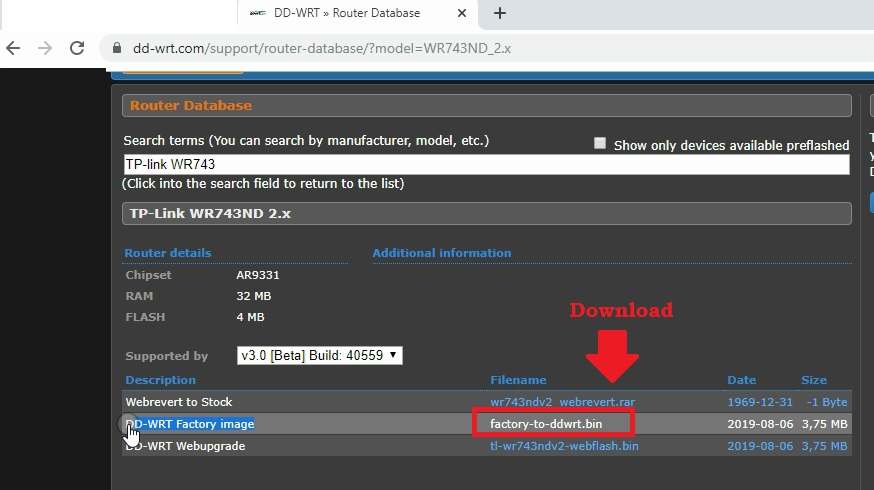Click the browser back arrow
This screenshot has width=874, height=490.
[x=14, y=48]
